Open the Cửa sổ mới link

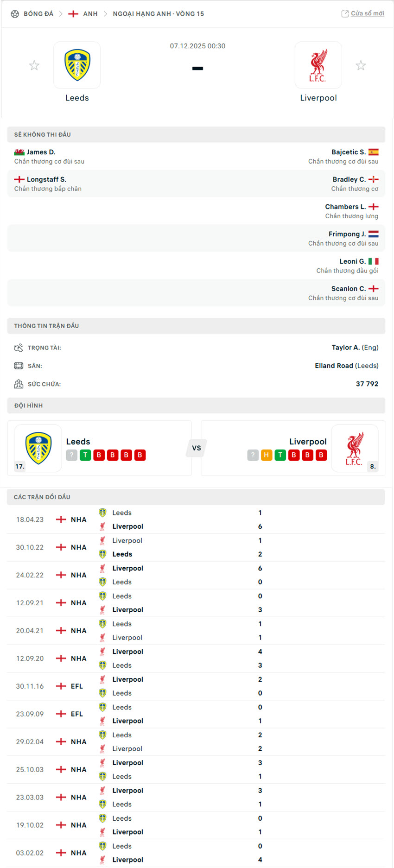[366, 13]
